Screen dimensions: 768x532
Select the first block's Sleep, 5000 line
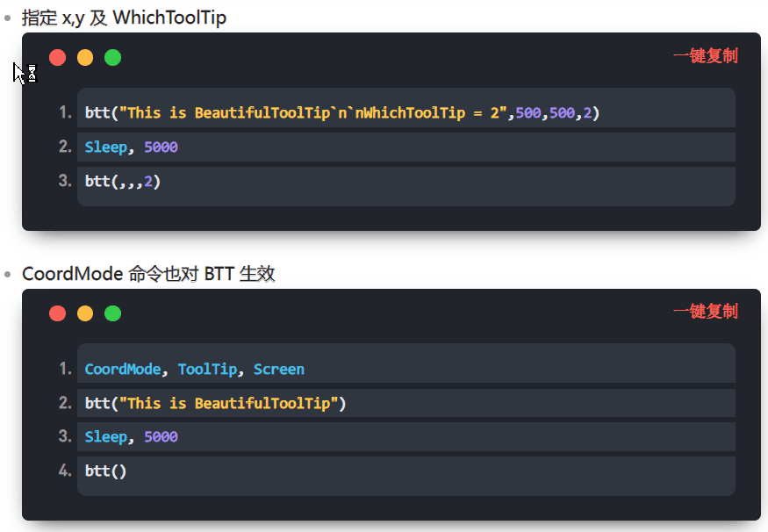(x=132, y=147)
